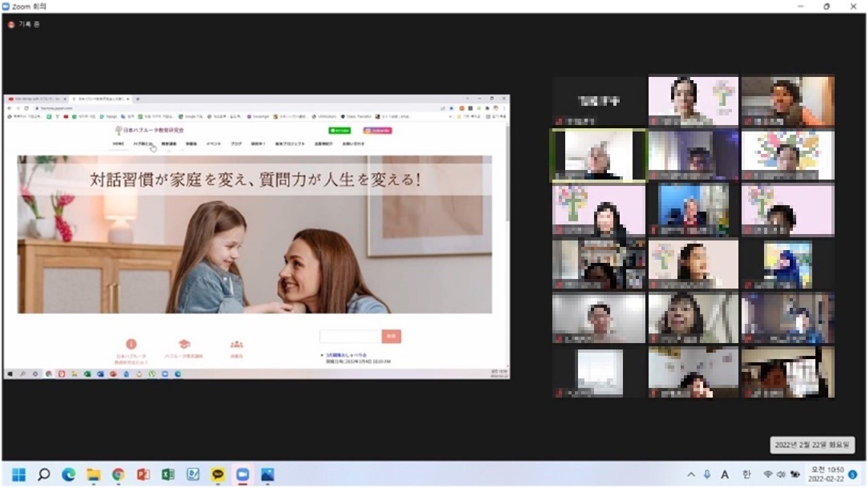Open the taskbar clock and date panel
Viewport: 868px width, 488px height.
point(825,475)
